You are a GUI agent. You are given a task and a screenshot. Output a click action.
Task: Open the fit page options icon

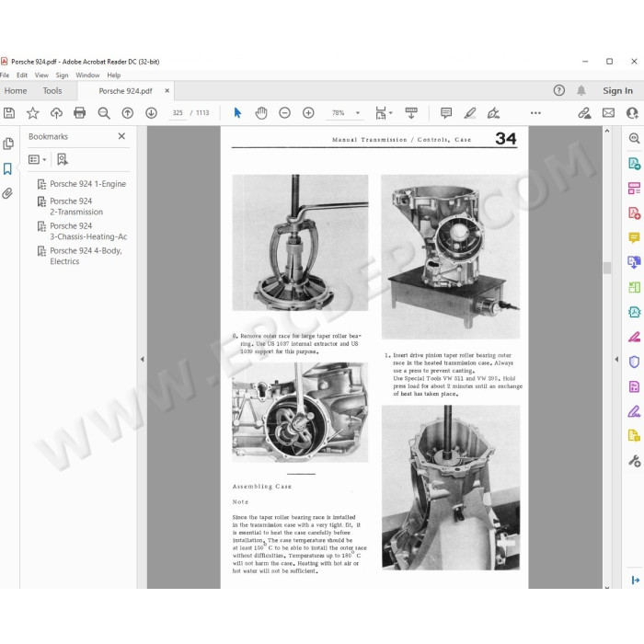(x=380, y=113)
